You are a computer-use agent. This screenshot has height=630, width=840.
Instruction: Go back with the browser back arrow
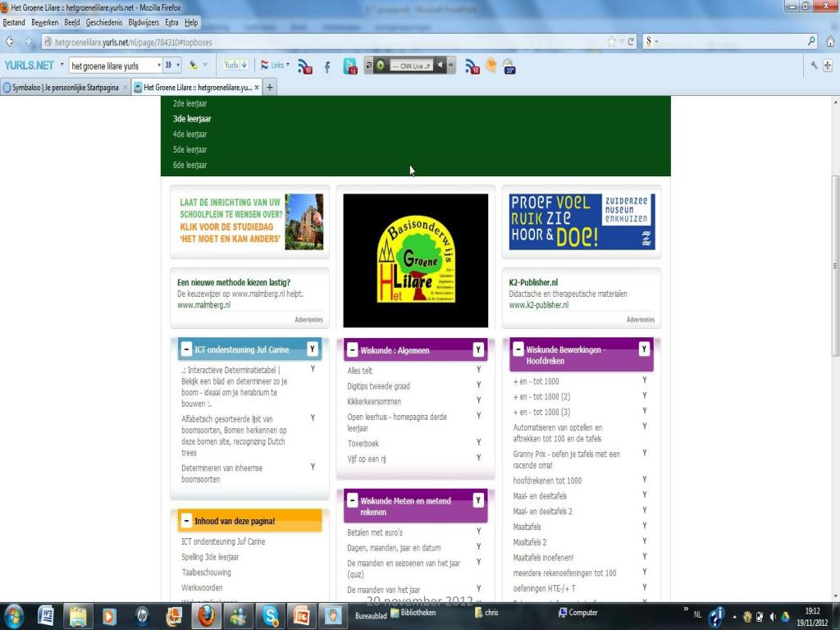[x=10, y=42]
